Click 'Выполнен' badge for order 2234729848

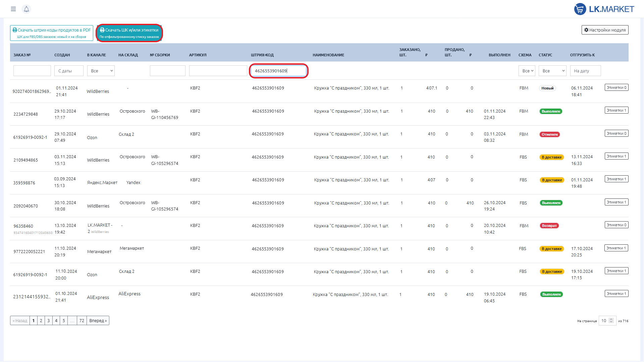(551, 111)
